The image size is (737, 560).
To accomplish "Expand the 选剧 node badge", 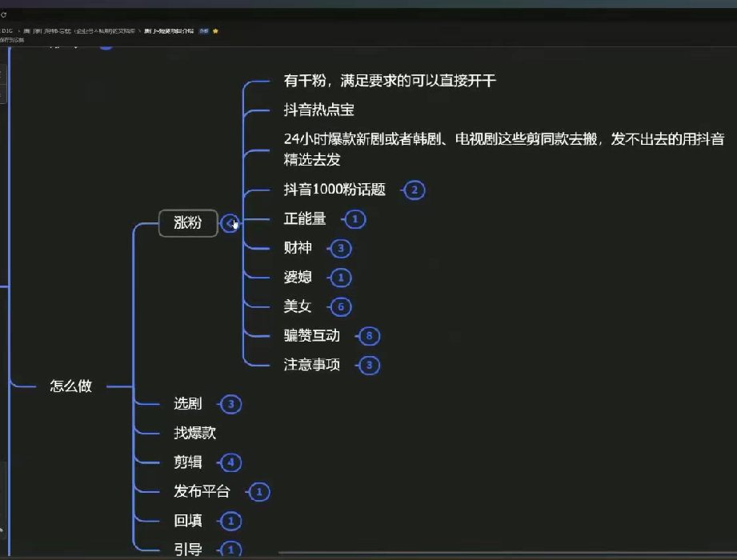I will (x=230, y=404).
